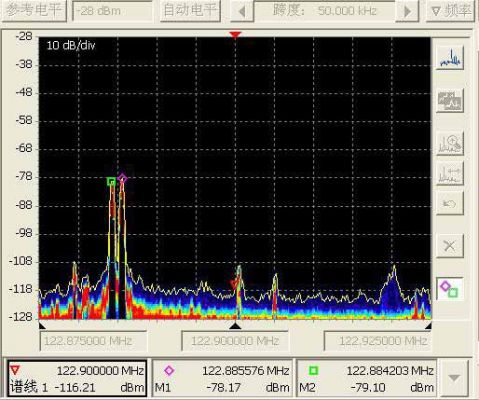Select the M1 marker readout panel

coord(222,378)
